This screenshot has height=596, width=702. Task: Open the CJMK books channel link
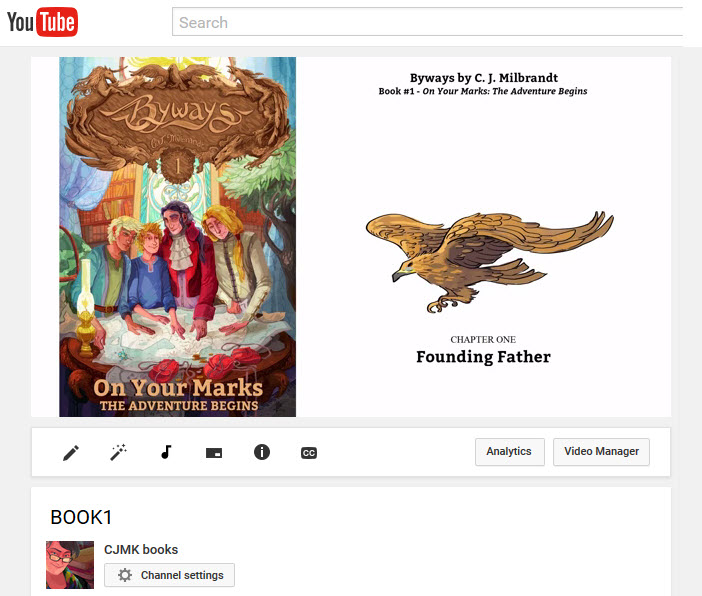point(141,549)
